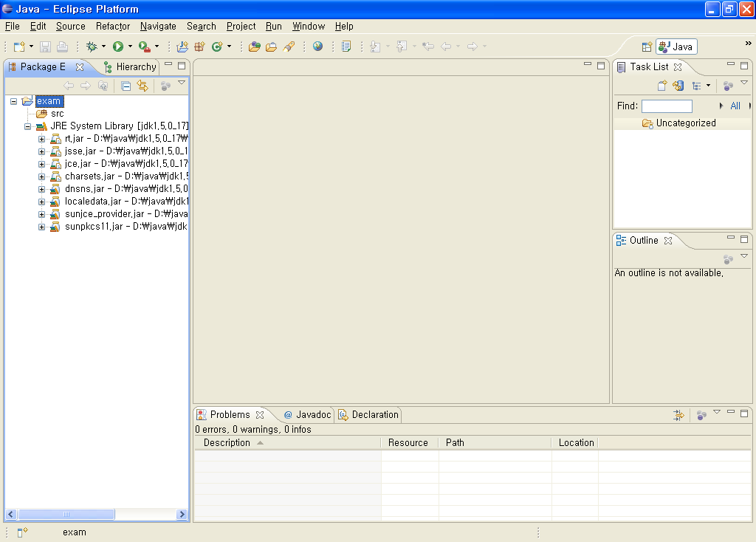Click Collapse All in Package Explorer
Image resolution: width=756 pixels, height=542 pixels.
[126, 86]
